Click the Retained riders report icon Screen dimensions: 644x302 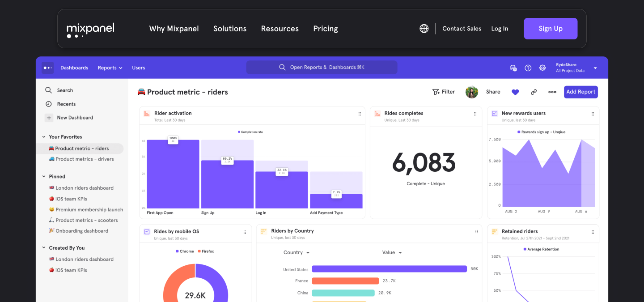click(x=495, y=232)
